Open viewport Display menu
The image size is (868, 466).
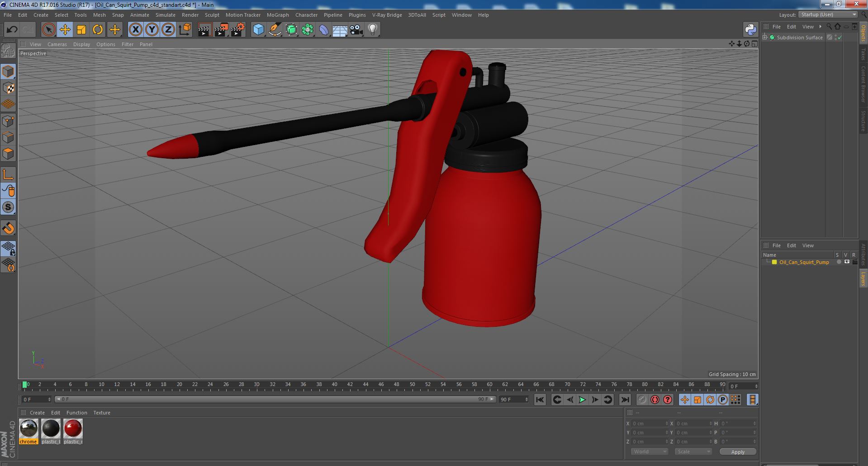coord(81,44)
